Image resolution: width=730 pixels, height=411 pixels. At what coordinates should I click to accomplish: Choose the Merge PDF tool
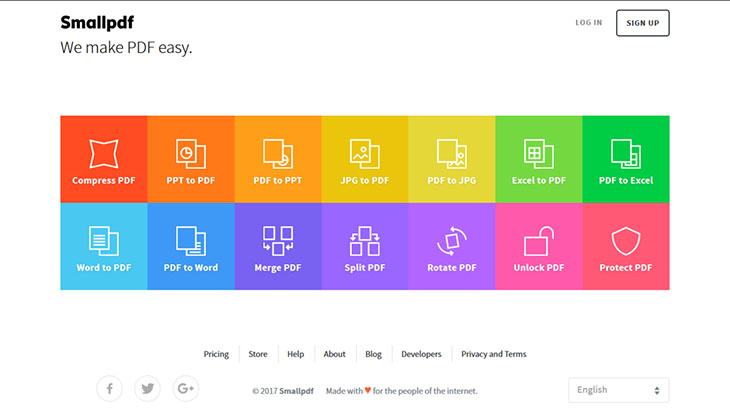click(x=278, y=246)
